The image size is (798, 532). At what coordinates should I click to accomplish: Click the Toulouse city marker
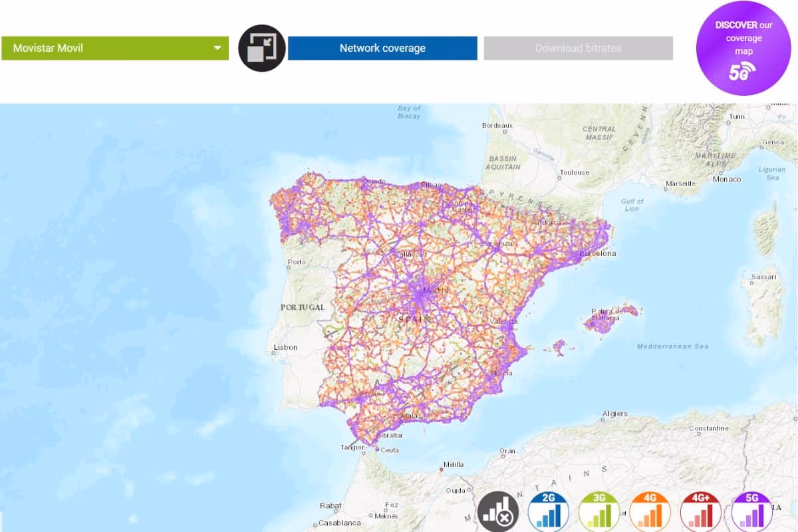pyautogui.click(x=573, y=172)
